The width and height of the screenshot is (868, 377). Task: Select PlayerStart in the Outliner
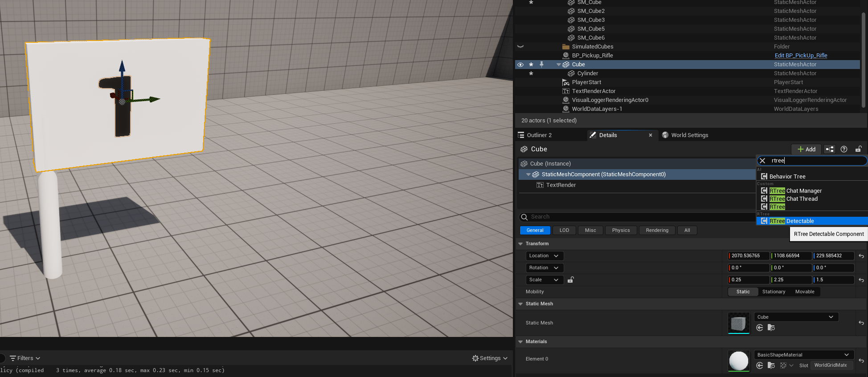586,82
